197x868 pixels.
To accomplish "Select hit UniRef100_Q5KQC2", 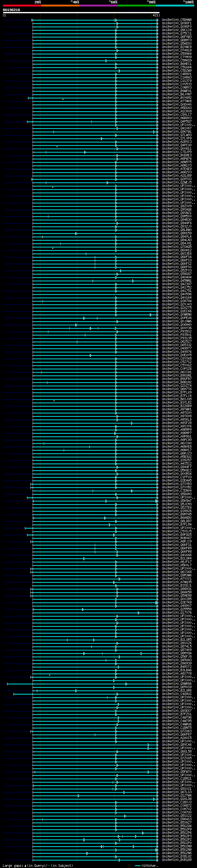I will [177, 470].
